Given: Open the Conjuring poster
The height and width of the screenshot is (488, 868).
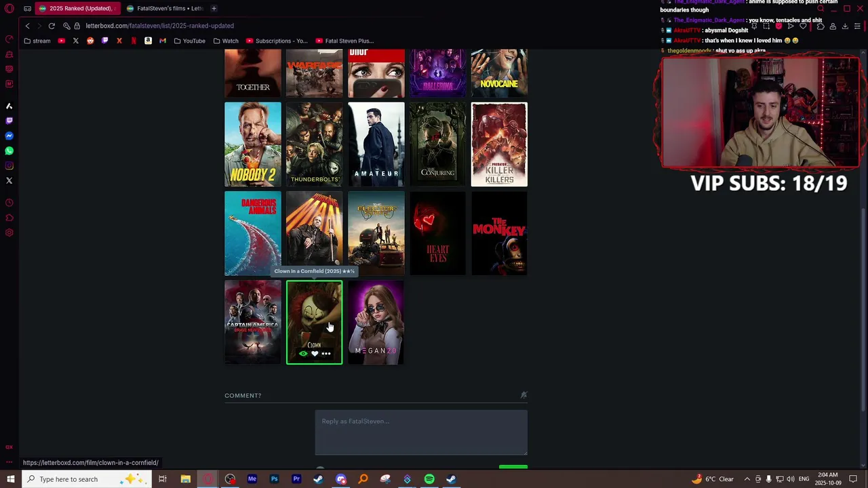Looking at the screenshot, I should click(x=438, y=144).
